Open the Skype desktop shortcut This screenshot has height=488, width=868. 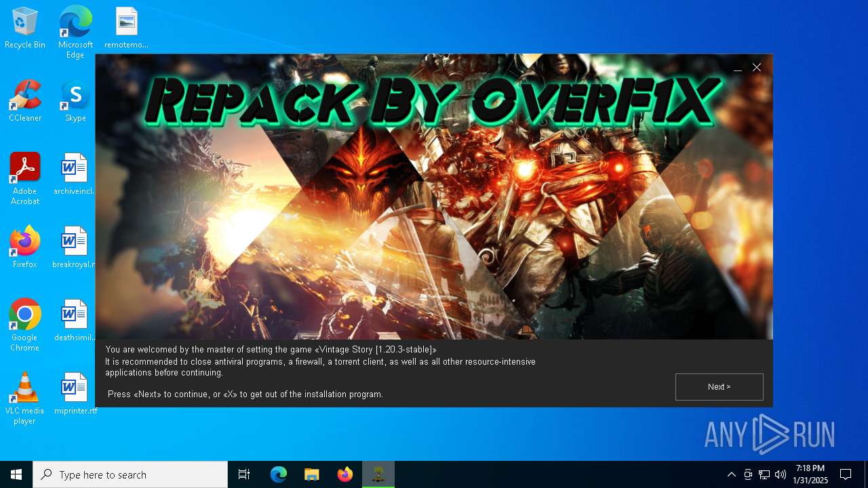tap(75, 101)
